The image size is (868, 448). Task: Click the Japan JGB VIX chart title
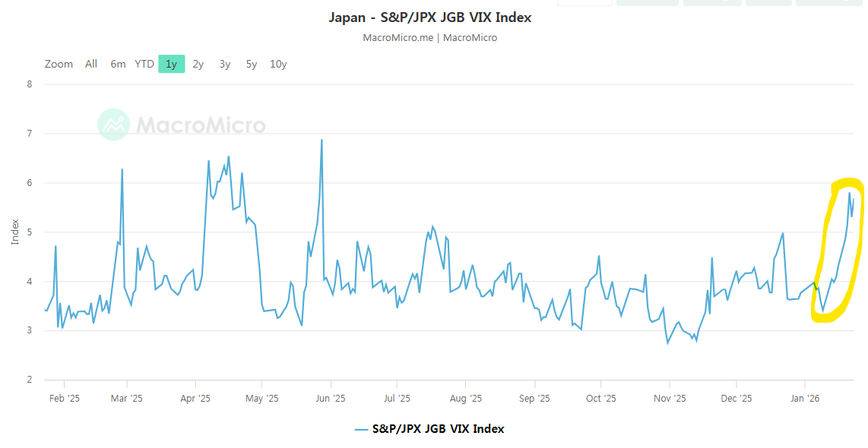[x=430, y=17]
